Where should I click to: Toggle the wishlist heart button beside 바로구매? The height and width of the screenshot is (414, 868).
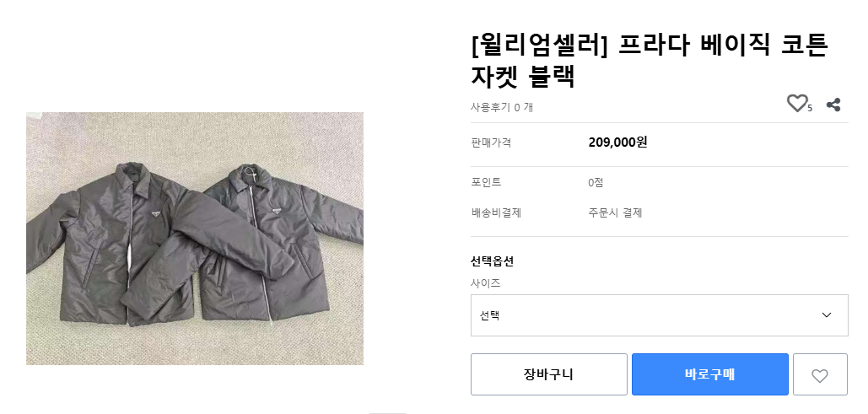click(820, 375)
